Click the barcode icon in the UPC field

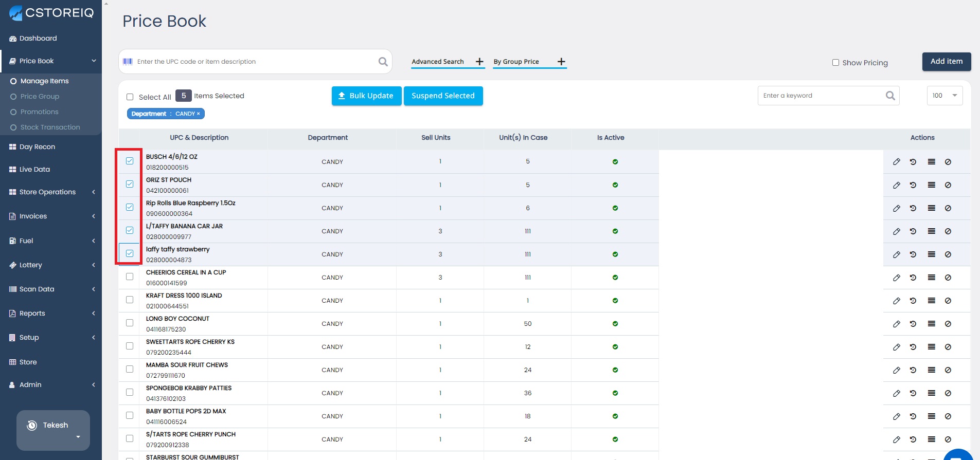coord(128,62)
